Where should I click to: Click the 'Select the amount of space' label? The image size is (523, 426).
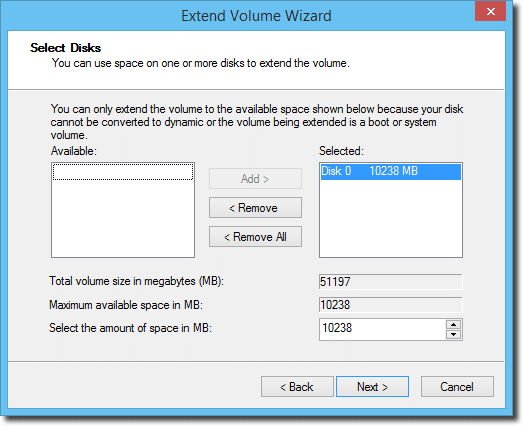pos(130,328)
